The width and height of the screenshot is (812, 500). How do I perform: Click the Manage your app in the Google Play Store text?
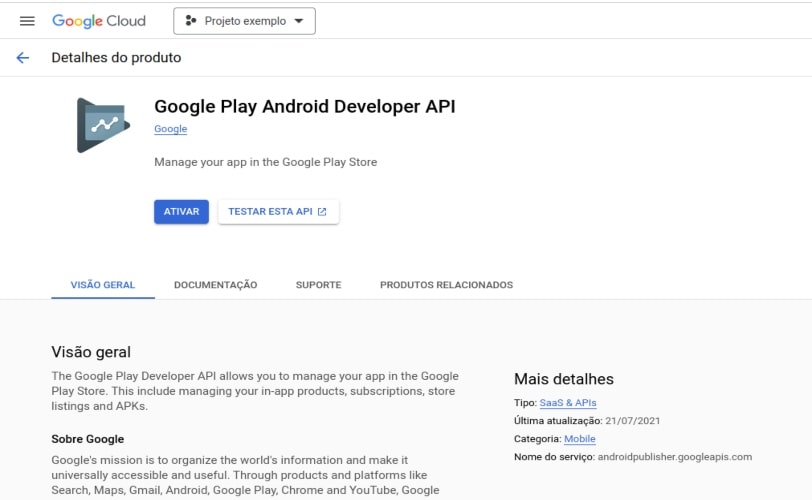(x=265, y=162)
